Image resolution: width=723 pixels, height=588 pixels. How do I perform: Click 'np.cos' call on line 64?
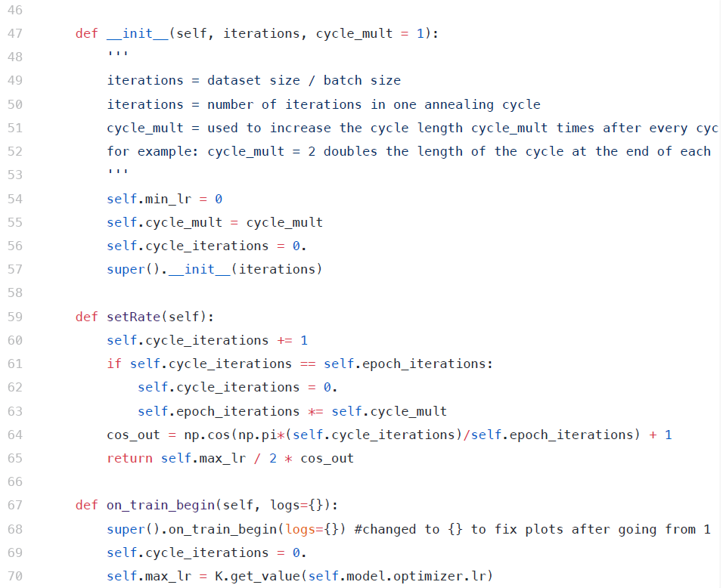(207, 435)
